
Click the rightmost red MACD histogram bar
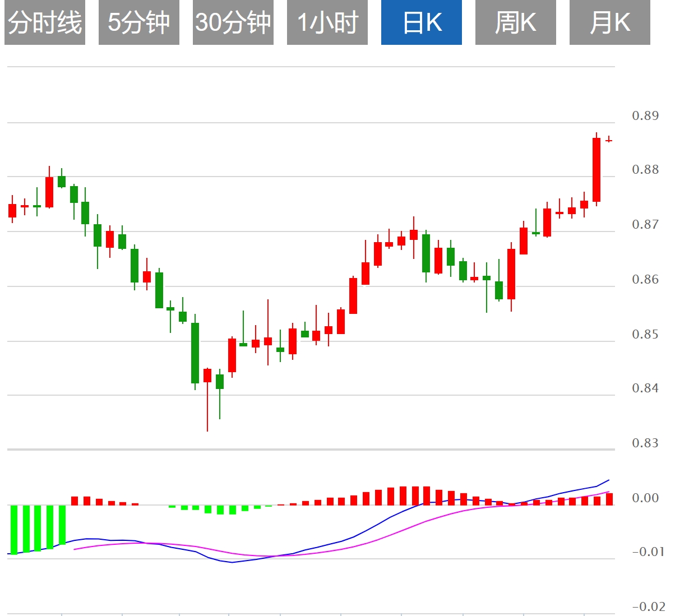[x=609, y=499]
